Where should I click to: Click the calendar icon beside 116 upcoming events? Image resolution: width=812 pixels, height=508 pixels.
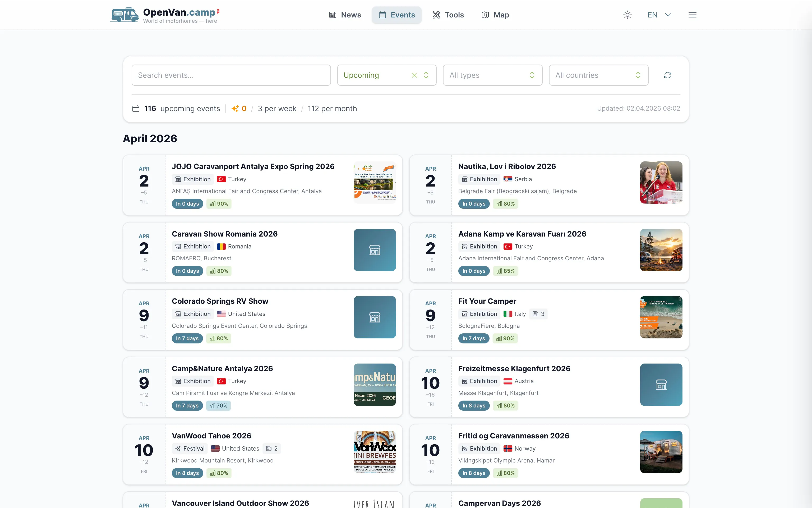(x=136, y=108)
